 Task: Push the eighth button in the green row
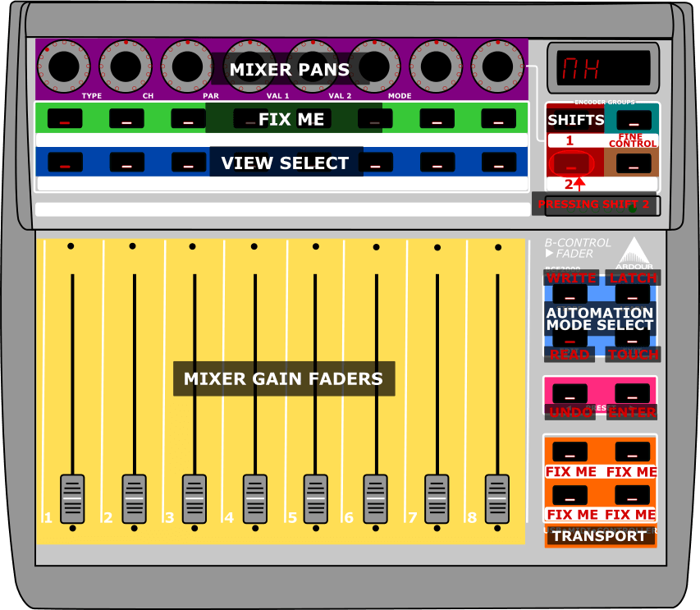pos(499,118)
